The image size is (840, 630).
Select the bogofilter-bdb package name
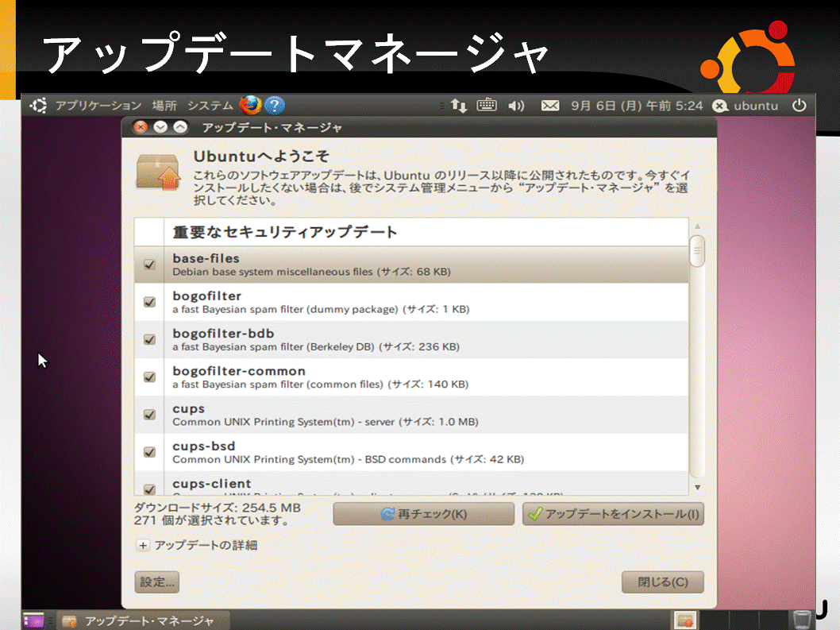pyautogui.click(x=223, y=334)
